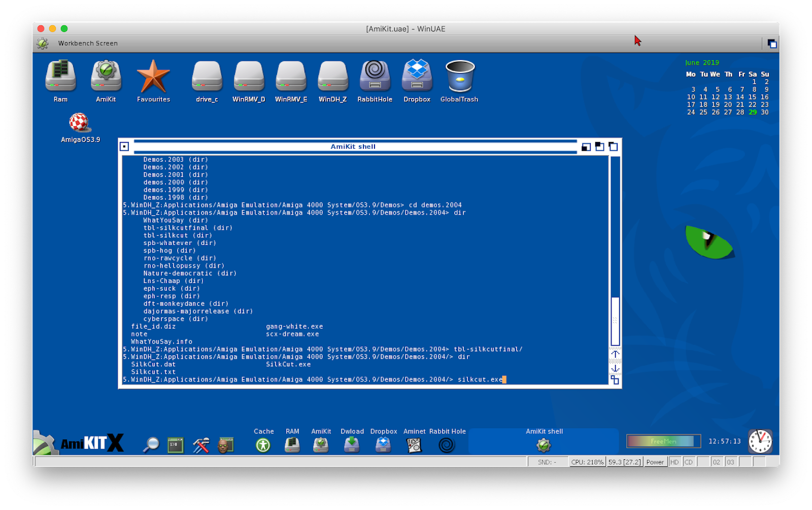Click the shell scrollbar up arrow
Viewport: 812px width, 510px height.
point(615,354)
